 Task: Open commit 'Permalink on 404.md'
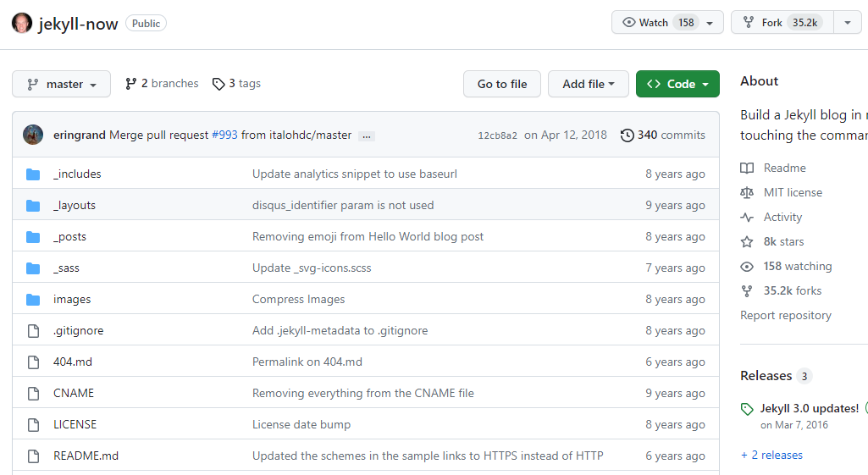(x=307, y=362)
